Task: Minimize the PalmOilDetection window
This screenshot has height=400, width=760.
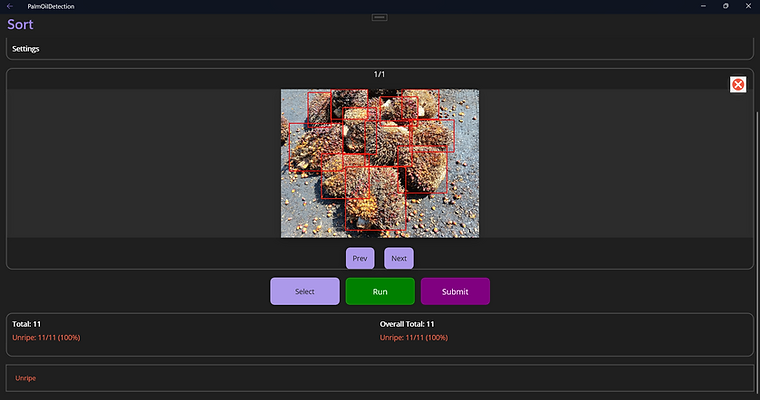Action: point(703,6)
